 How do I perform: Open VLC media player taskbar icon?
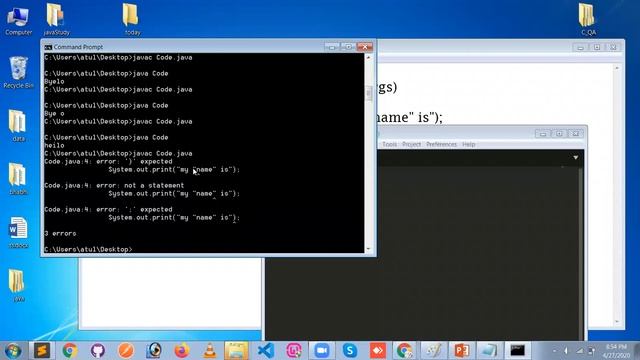(210, 351)
